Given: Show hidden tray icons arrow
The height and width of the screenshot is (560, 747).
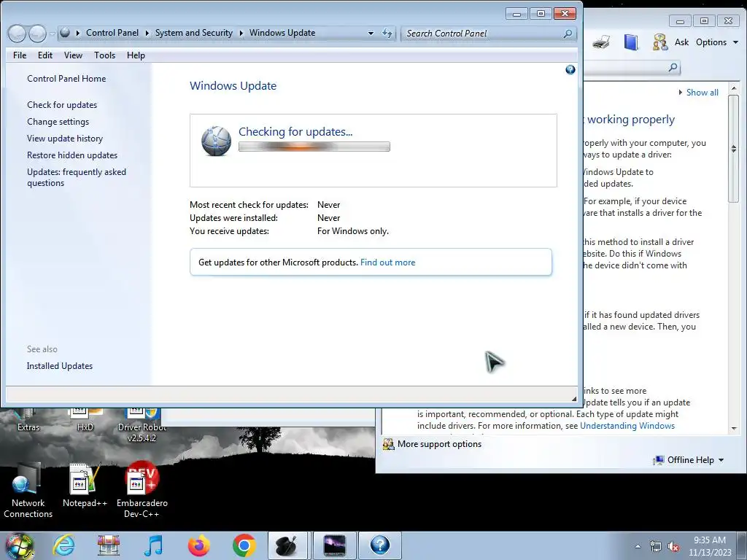Looking at the screenshot, I should tap(638, 547).
